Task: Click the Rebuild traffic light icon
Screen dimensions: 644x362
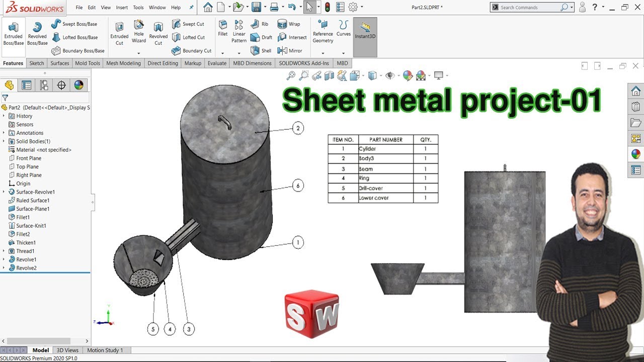Action: click(x=328, y=7)
